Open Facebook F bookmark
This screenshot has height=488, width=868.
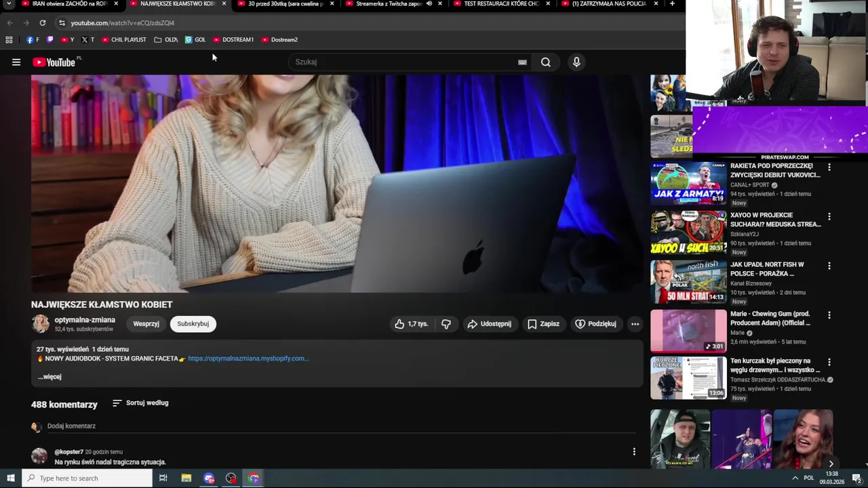[33, 40]
